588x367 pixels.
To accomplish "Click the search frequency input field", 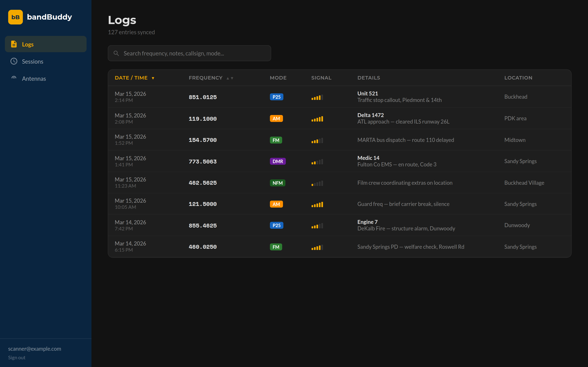I will [x=189, y=53].
